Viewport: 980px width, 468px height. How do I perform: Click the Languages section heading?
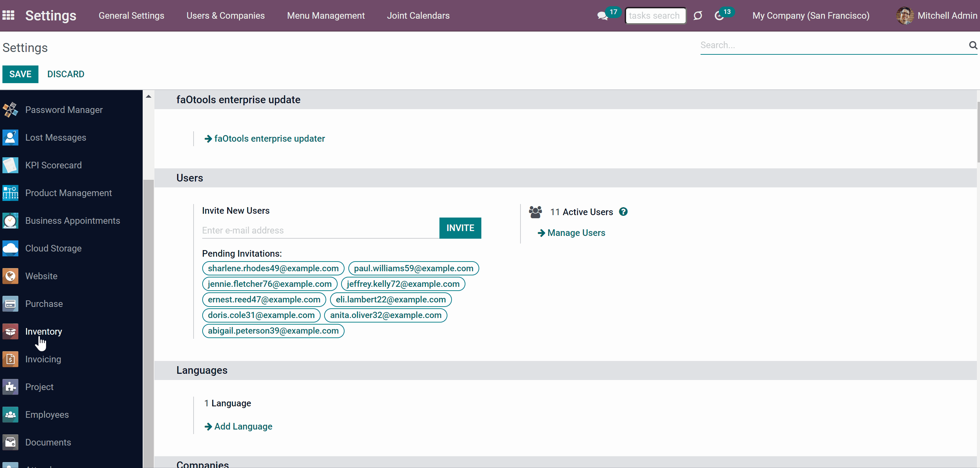(202, 370)
